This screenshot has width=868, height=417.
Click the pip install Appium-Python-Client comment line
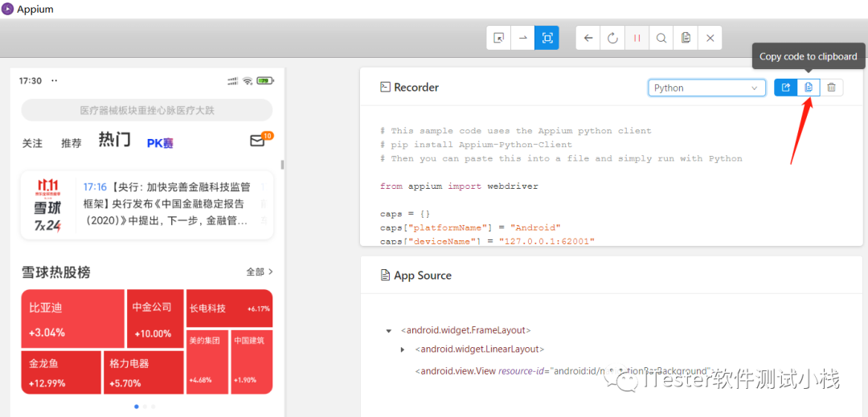pos(476,145)
